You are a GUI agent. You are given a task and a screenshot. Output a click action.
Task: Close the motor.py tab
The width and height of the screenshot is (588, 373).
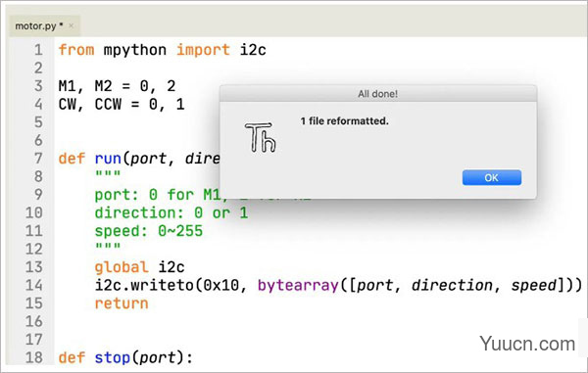pyautogui.click(x=71, y=25)
